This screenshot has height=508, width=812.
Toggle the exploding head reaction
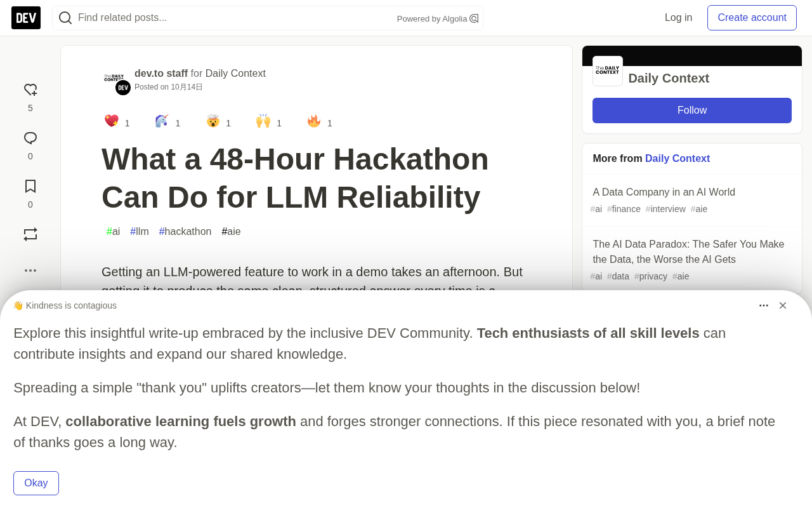pos(218,122)
